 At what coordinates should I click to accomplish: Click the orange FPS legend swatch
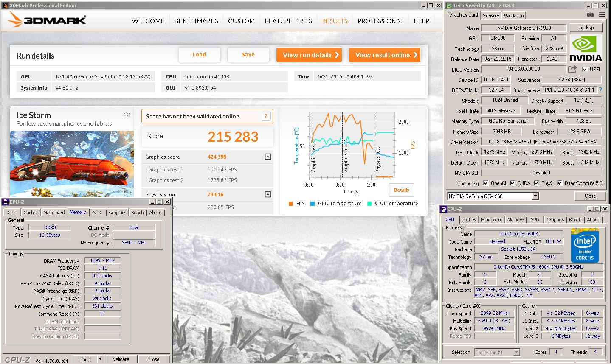tap(291, 204)
